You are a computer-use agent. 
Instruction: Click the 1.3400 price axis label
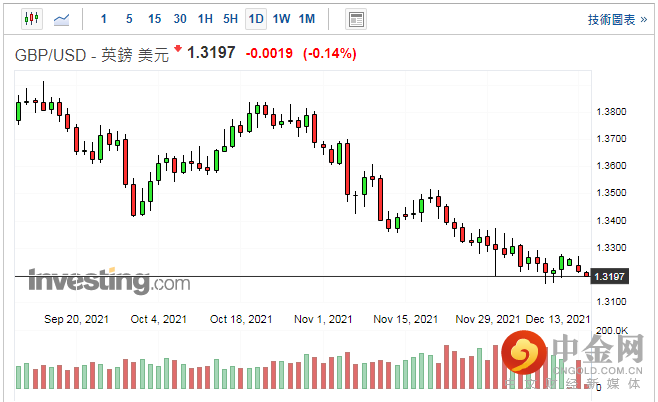point(611,220)
